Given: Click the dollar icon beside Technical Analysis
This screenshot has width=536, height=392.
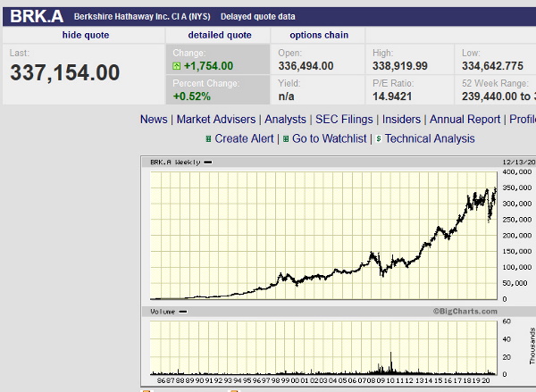Looking at the screenshot, I should point(379,138).
